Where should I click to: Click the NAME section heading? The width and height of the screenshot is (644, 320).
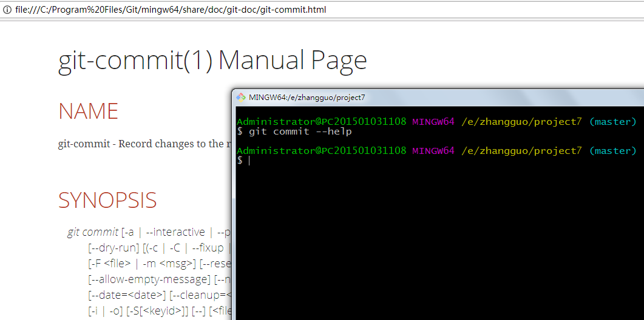tap(88, 112)
